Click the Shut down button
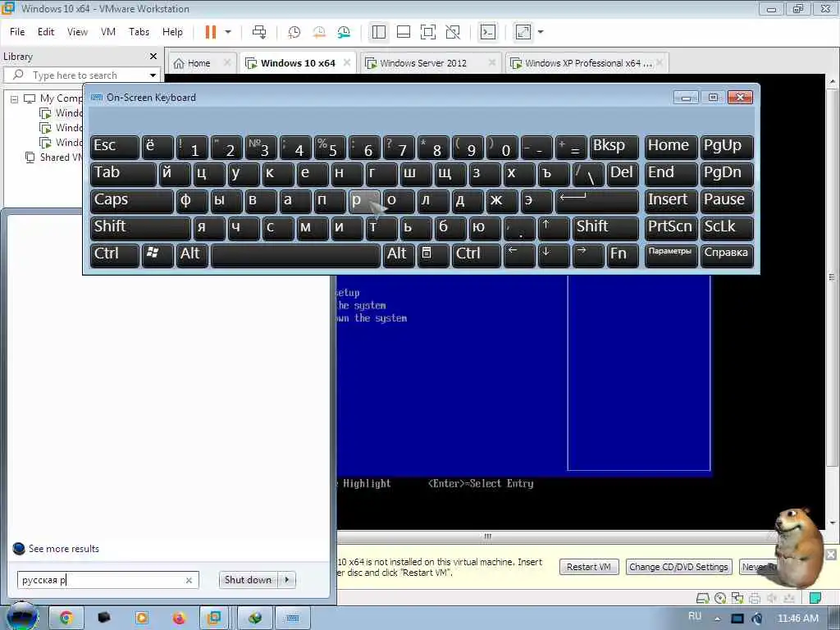This screenshot has height=630, width=840. pyautogui.click(x=248, y=580)
